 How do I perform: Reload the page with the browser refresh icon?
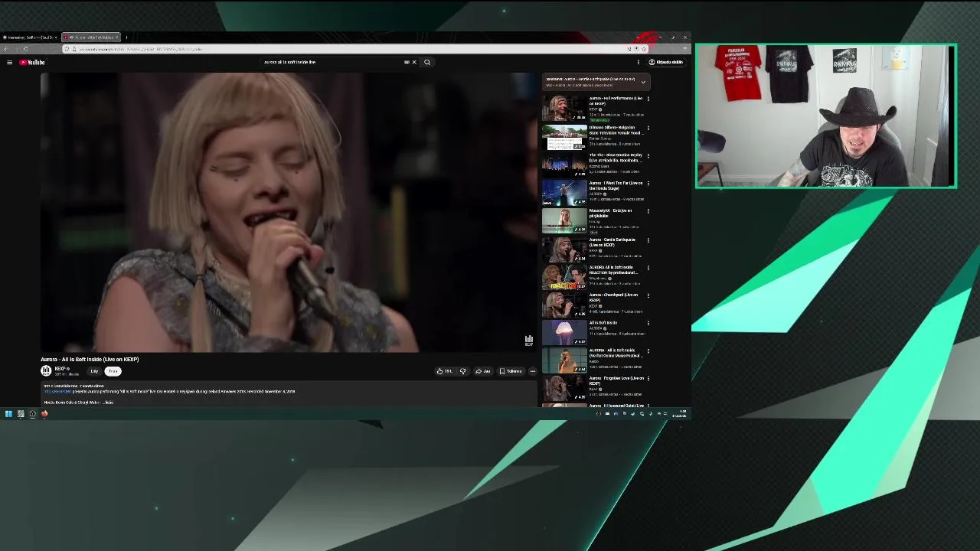point(25,49)
